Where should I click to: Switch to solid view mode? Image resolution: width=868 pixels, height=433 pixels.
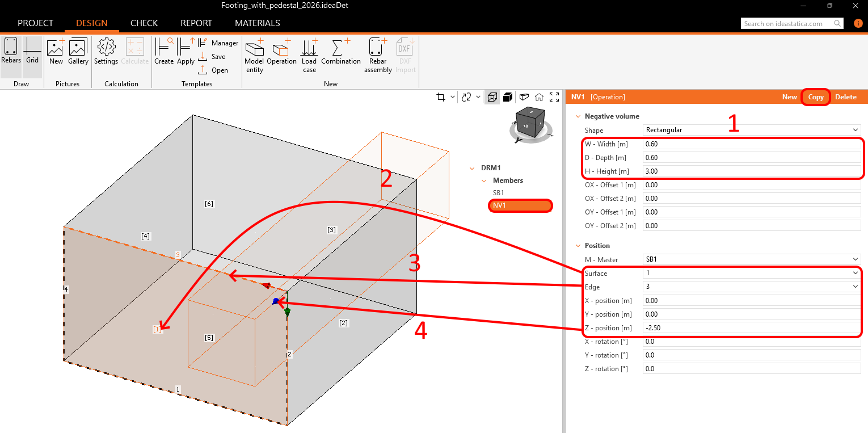coord(508,97)
